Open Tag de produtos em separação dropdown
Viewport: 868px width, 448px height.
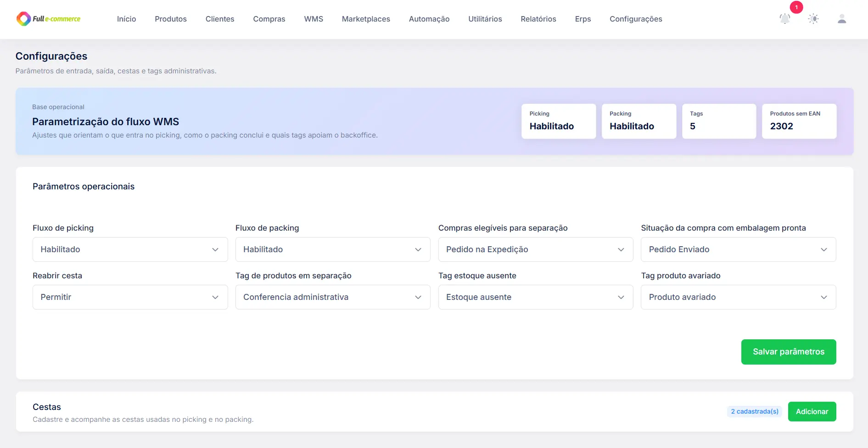click(333, 297)
